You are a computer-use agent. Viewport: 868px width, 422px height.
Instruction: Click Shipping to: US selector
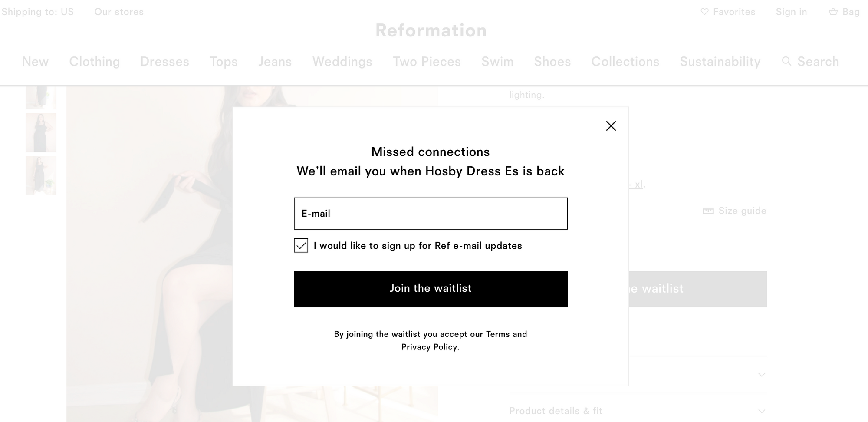tap(37, 12)
